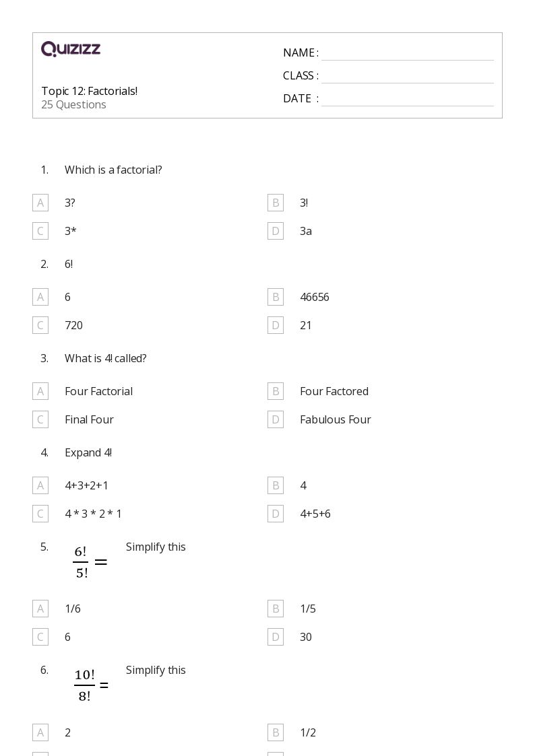
Task: Select option B '1/5' for question 5
Action: click(276, 609)
